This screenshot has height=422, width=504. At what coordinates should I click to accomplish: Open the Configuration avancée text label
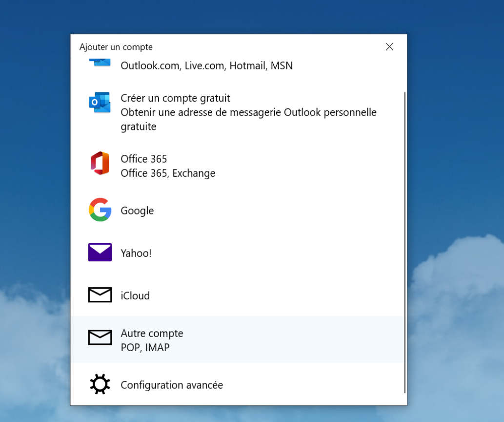(172, 385)
